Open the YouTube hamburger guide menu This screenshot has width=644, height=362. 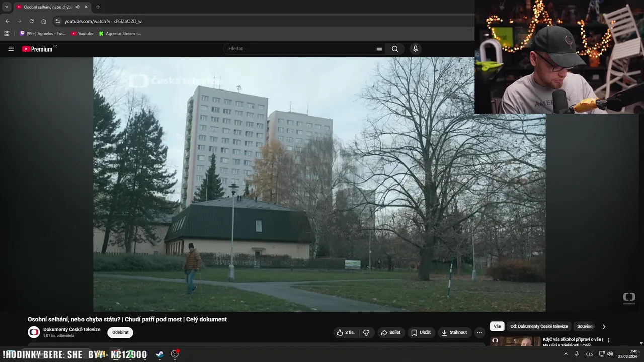11,49
